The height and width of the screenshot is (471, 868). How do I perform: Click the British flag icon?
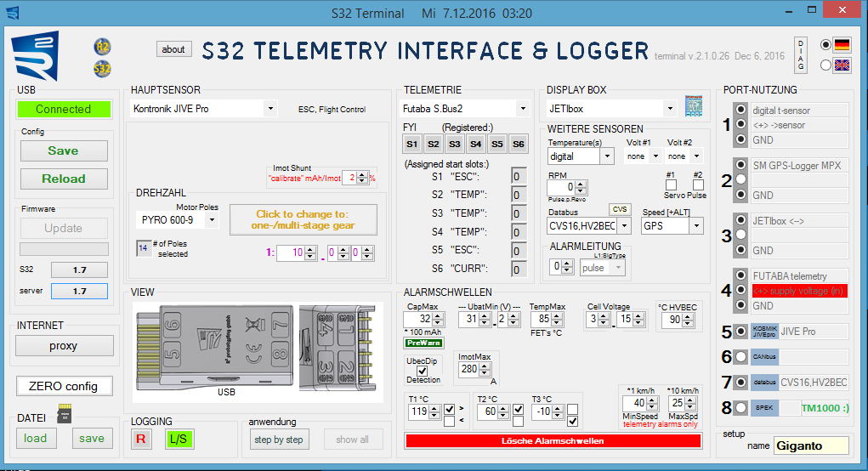[842, 65]
